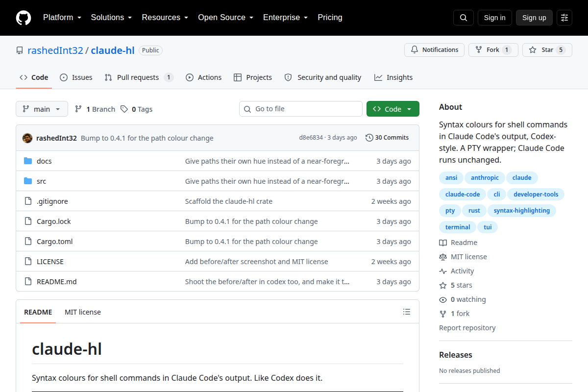
Task: Expand the Enterprise menu
Action: 285,18
